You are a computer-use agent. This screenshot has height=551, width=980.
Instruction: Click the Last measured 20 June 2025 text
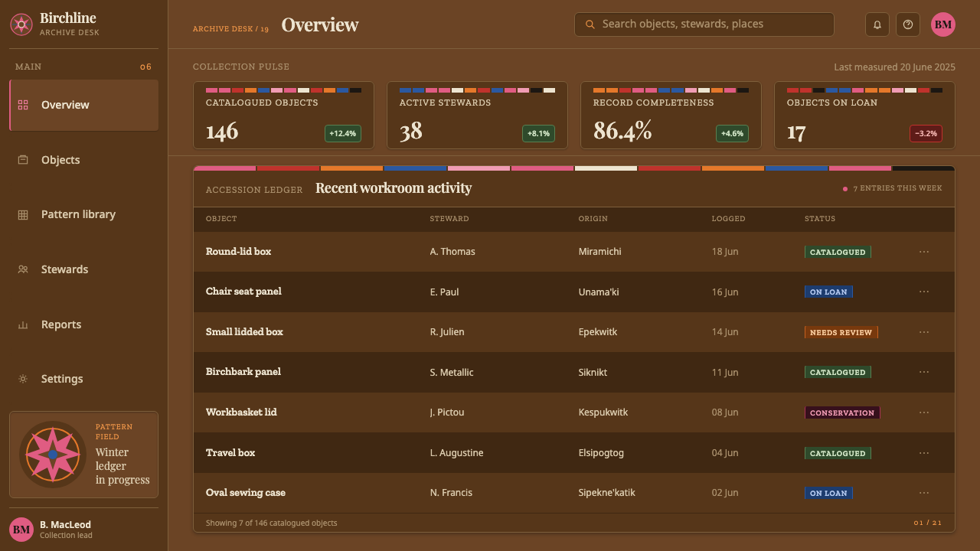[x=895, y=67]
